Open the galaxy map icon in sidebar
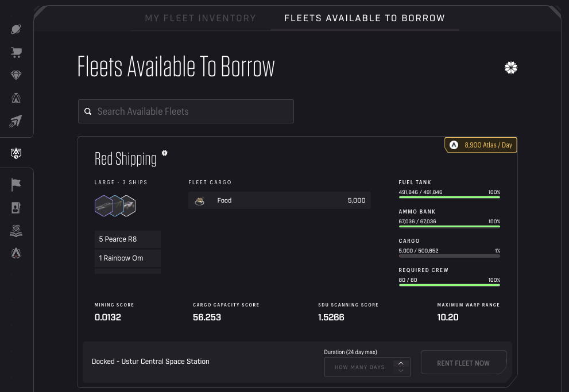Screen dimensions: 569x392 (16, 29)
